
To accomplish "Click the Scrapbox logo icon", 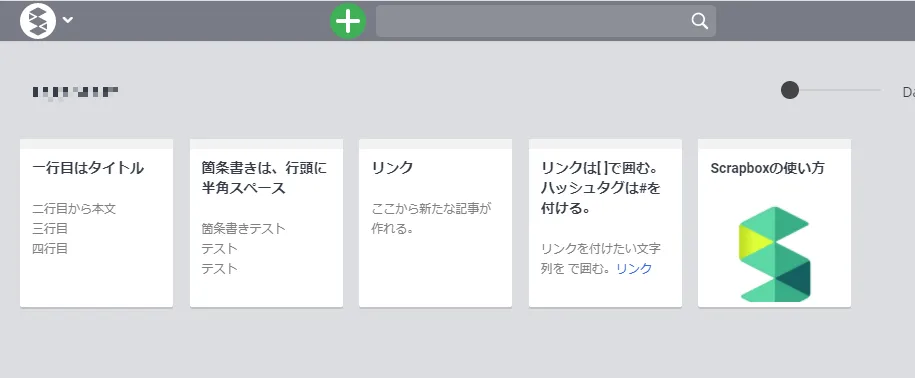I will tap(38, 20).
